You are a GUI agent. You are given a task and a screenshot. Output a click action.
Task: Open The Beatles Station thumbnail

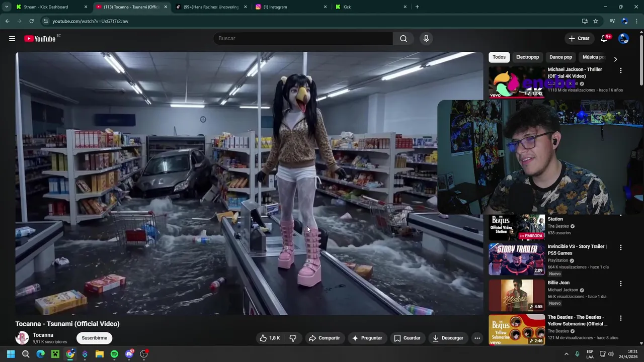pos(517,227)
